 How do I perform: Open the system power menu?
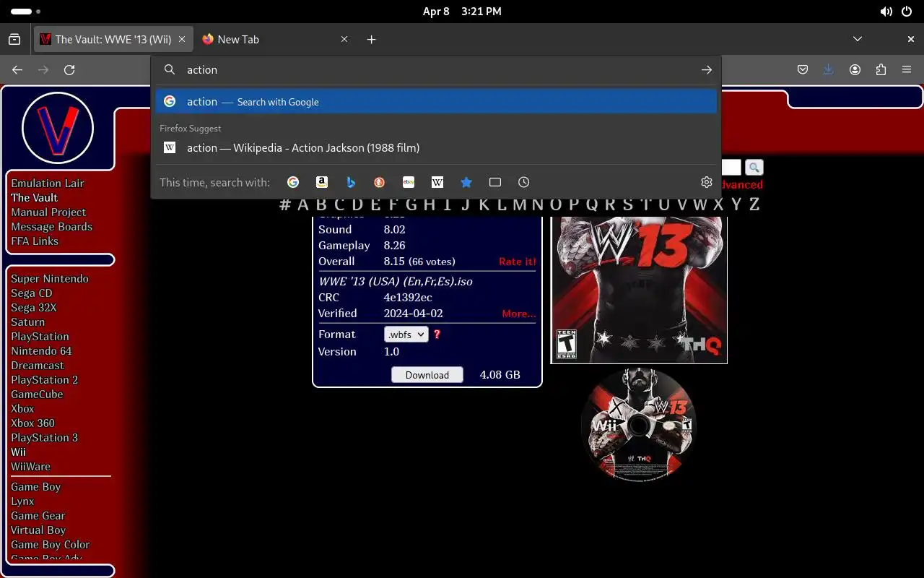(x=907, y=12)
